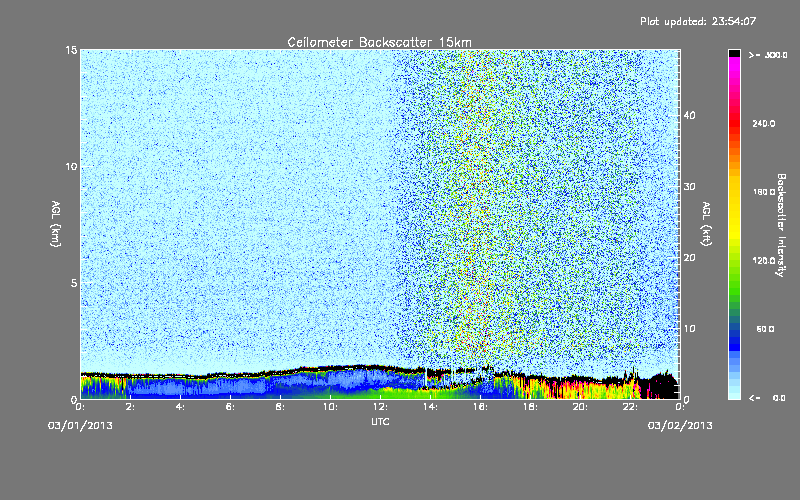Click the '<= 0.0' colorbar label

tap(767, 398)
